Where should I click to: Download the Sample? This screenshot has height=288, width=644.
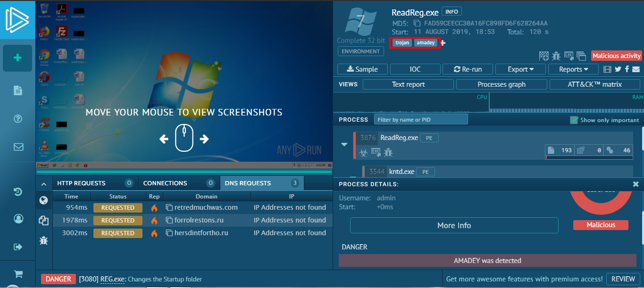(x=362, y=69)
